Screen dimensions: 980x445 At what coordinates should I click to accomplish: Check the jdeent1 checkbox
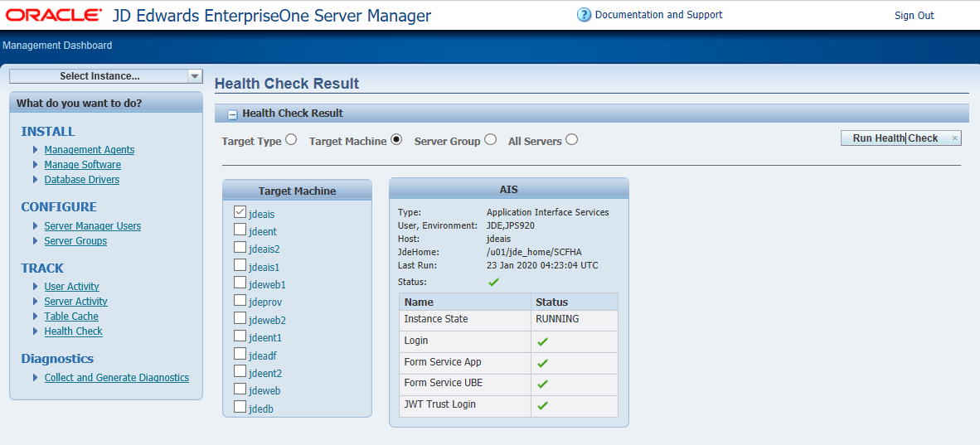coord(240,336)
